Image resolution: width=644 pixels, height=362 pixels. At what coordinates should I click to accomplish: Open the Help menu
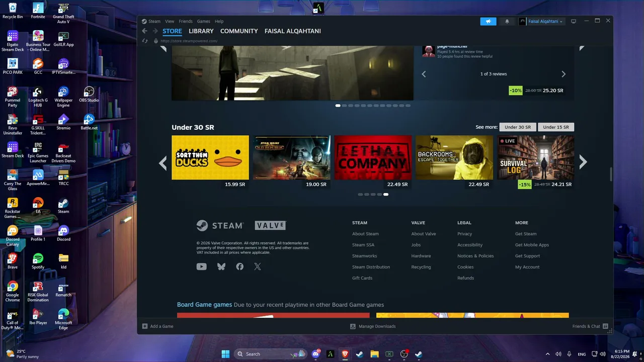(219, 21)
